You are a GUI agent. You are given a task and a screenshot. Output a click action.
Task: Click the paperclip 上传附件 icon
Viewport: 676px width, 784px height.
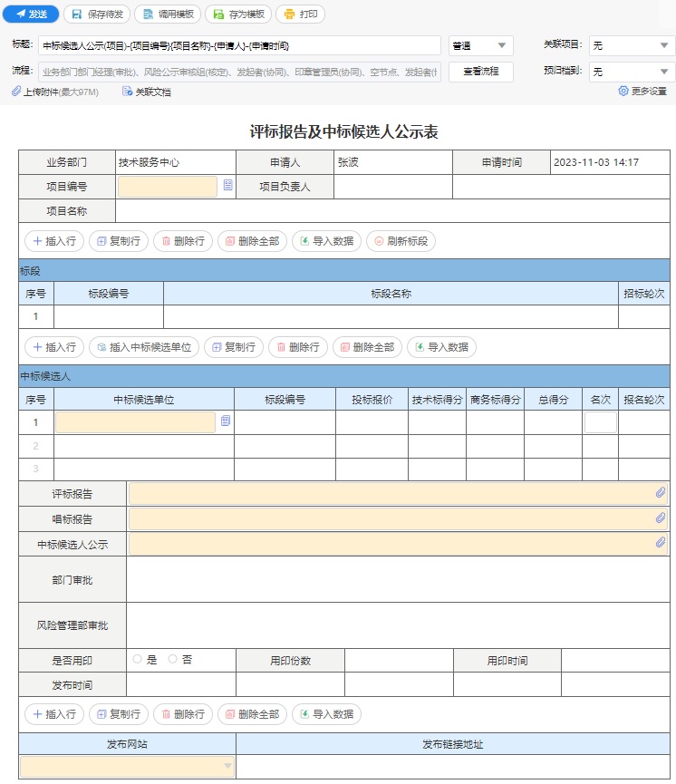tap(16, 91)
